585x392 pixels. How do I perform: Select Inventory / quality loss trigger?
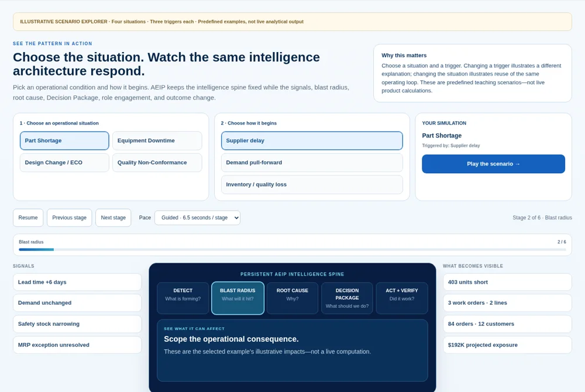(x=312, y=185)
